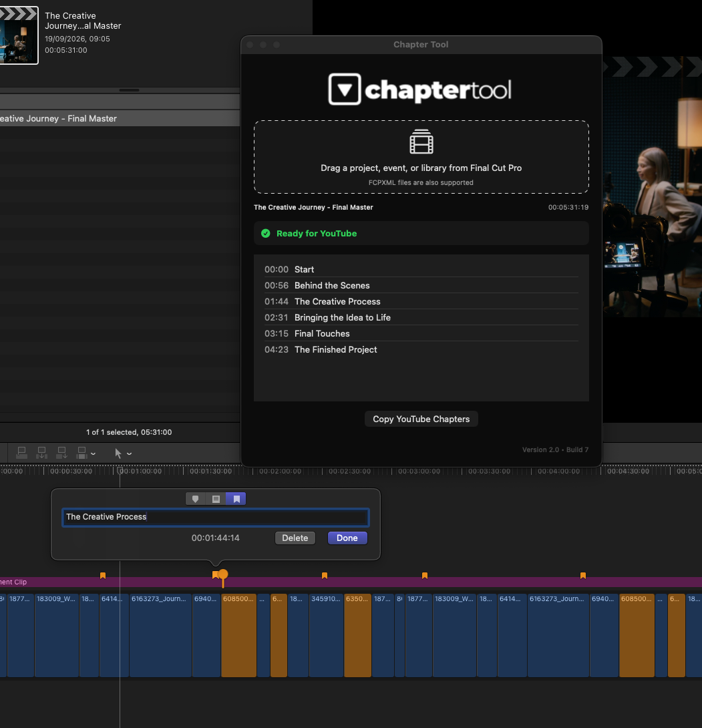Click the Insert clip toolbar icon

click(x=42, y=453)
